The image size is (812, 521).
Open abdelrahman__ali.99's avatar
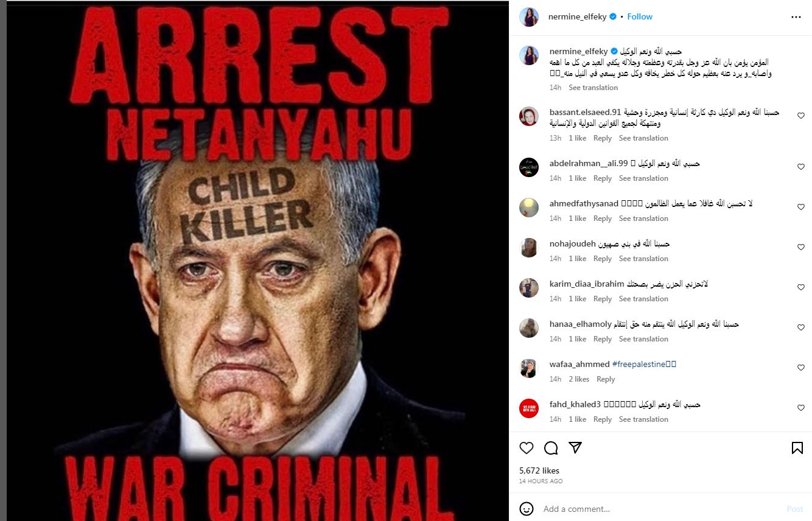point(529,167)
